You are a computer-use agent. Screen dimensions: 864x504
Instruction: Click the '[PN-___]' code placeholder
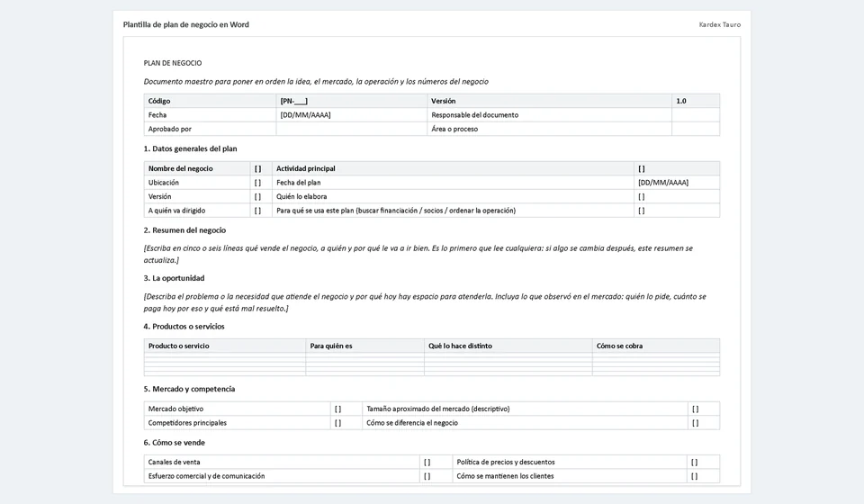352,101
